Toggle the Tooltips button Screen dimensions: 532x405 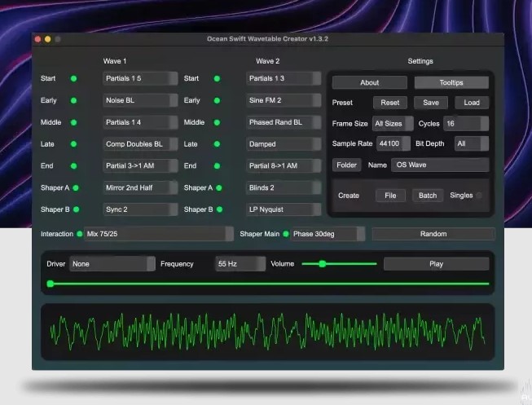(451, 82)
